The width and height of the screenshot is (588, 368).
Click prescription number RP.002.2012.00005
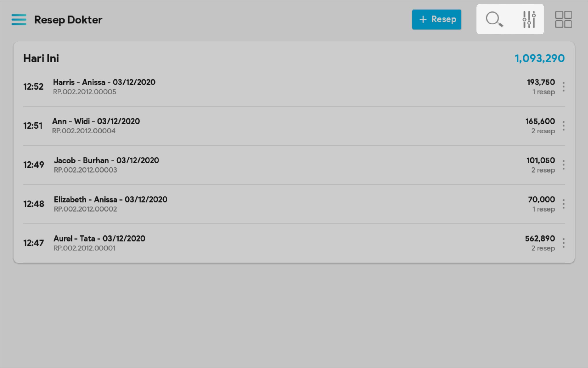click(84, 92)
